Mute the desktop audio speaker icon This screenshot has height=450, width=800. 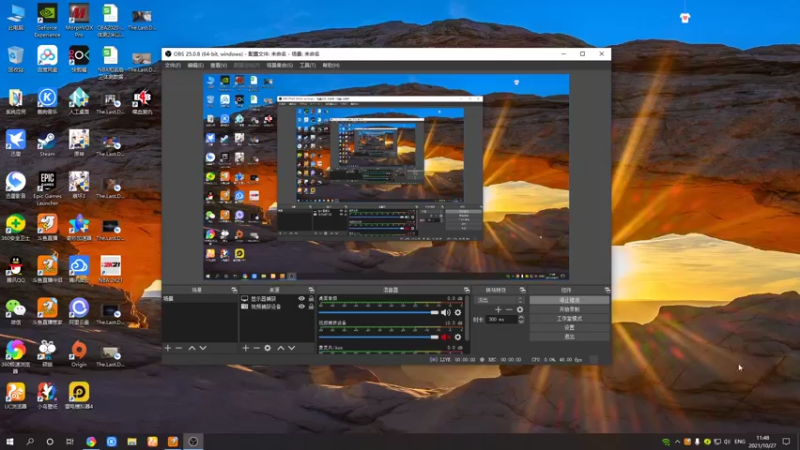click(445, 313)
